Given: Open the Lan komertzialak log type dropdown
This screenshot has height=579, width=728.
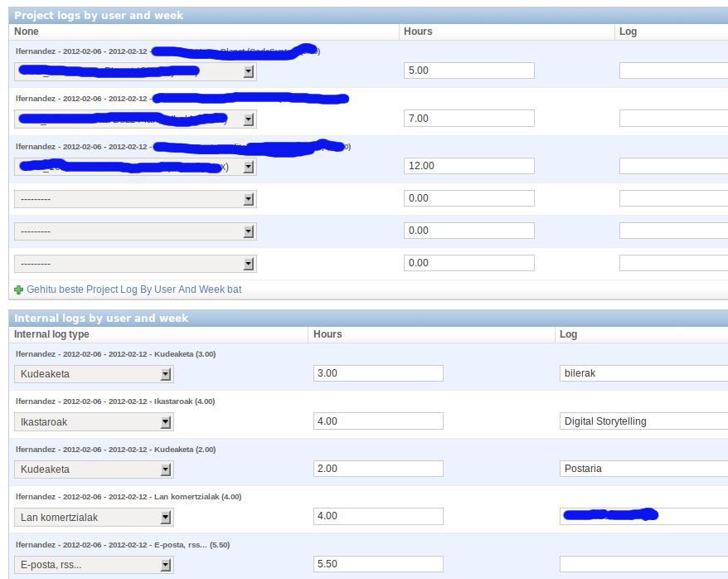Looking at the screenshot, I should (x=95, y=518).
